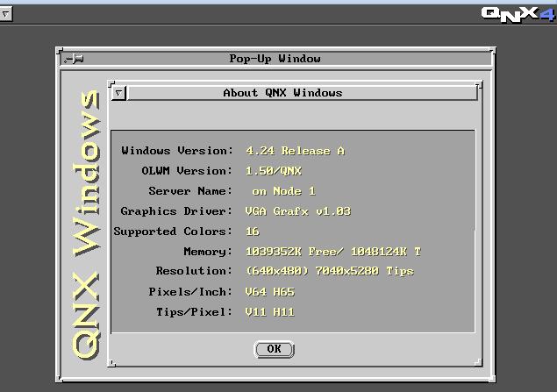This screenshot has height=392, width=557.
Task: Click the QNX4 logo in top bar
Action: click(516, 13)
